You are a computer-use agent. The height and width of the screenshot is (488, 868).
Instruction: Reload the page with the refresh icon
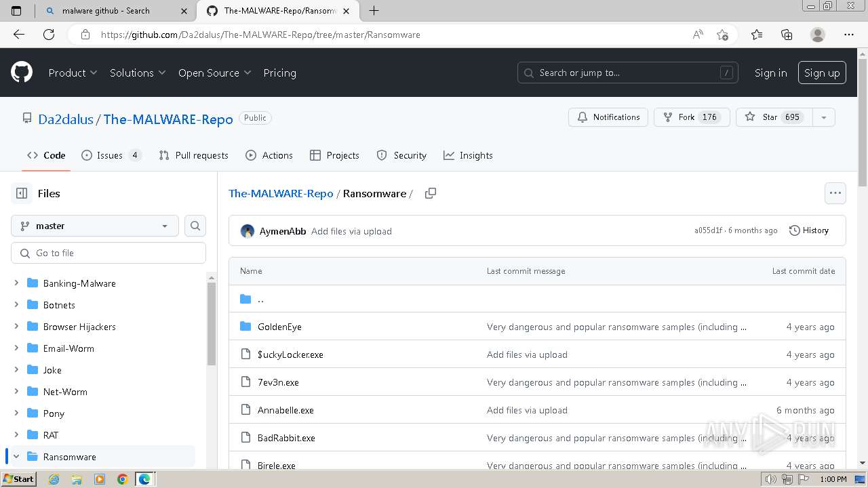pyautogui.click(x=49, y=35)
